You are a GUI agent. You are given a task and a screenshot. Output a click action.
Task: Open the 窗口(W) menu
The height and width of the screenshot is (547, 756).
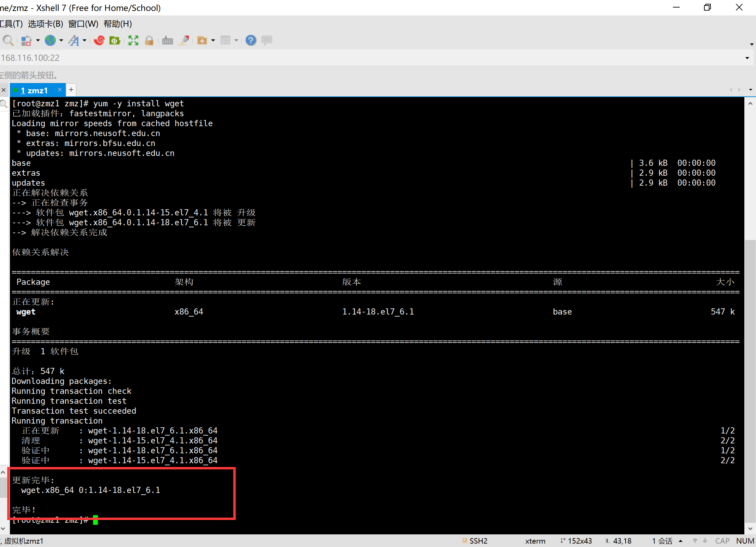(83, 24)
